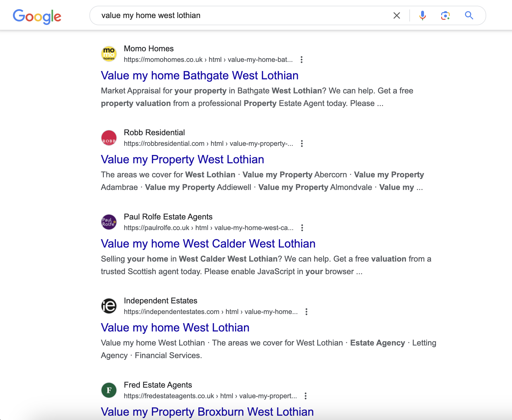Screen dimensions: 512x420
Task: Open more options for Momo Homes result
Action: 301,60
